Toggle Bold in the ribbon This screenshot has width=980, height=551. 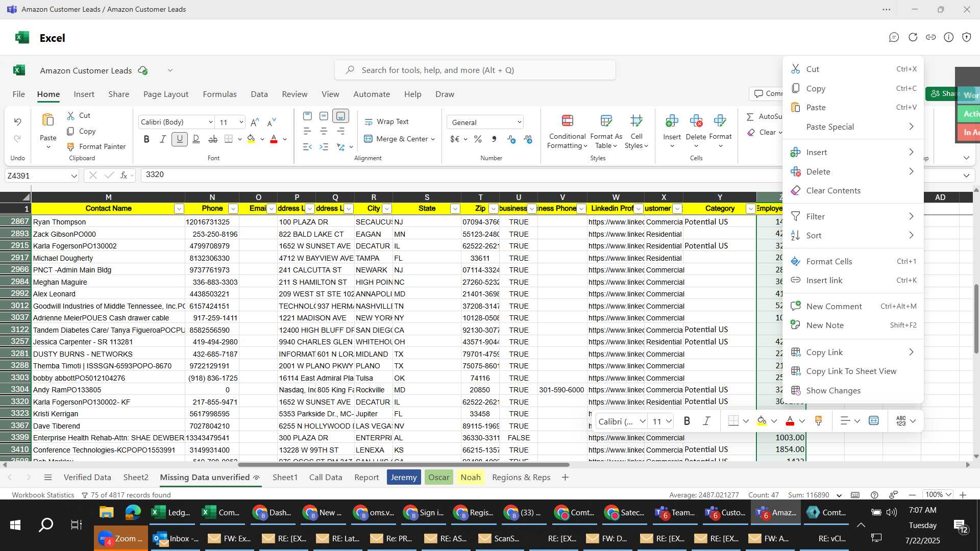pos(146,139)
